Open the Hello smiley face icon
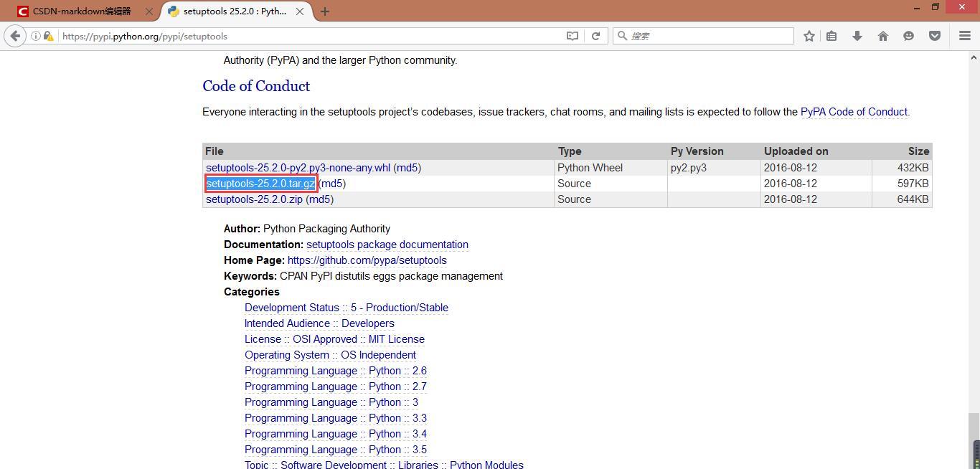 pos(909,36)
